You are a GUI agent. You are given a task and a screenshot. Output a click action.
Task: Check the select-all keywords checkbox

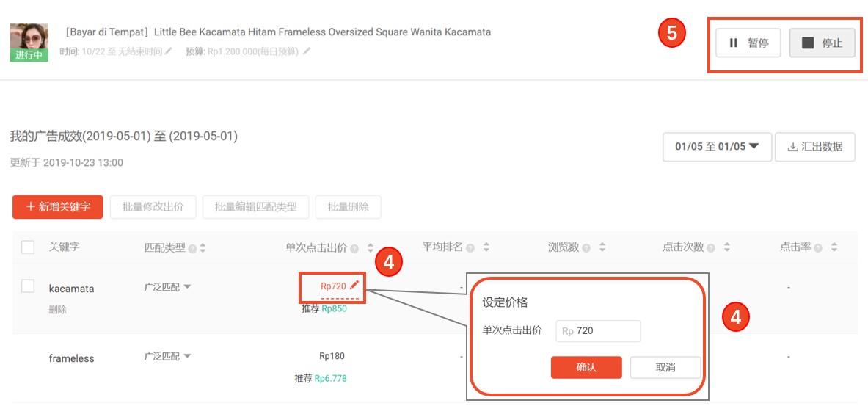[28, 247]
